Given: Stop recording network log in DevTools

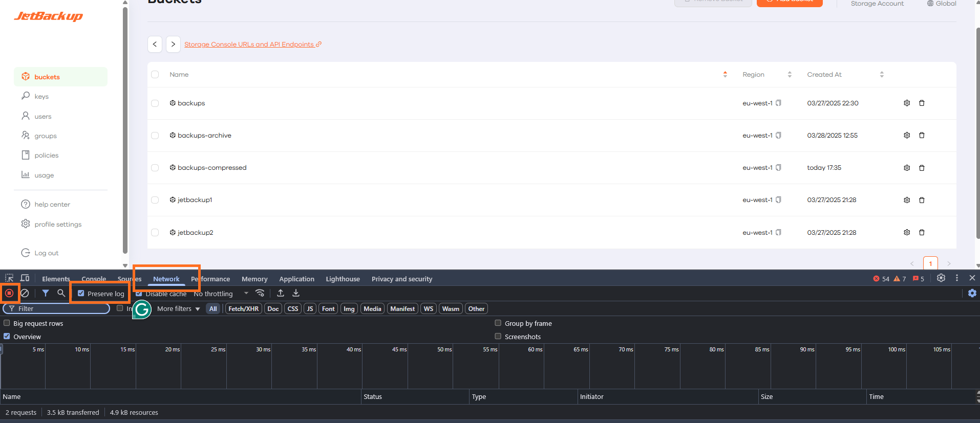Looking at the screenshot, I should 9,293.
